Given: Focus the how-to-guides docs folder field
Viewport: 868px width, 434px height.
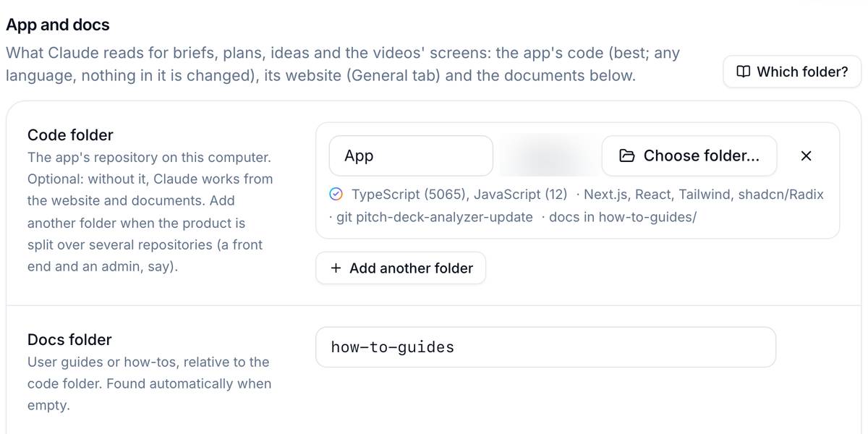Looking at the screenshot, I should (x=545, y=347).
